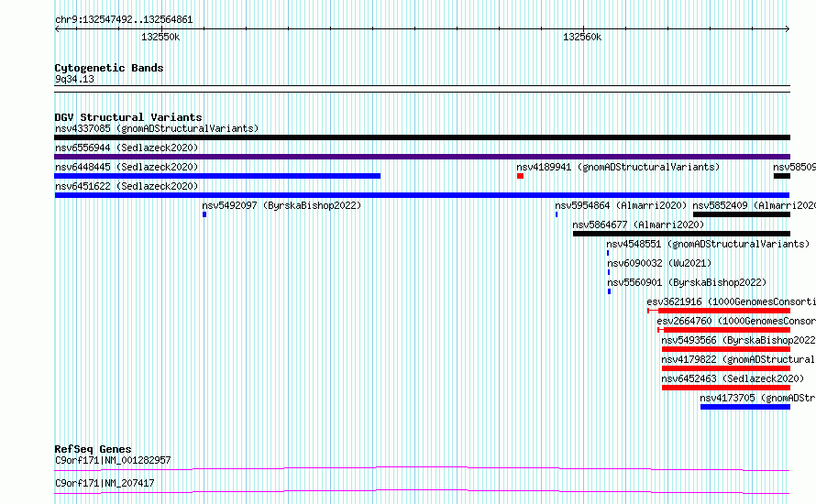Click the ruler's left arrow end
This screenshot has height=504, width=816.
(57, 29)
